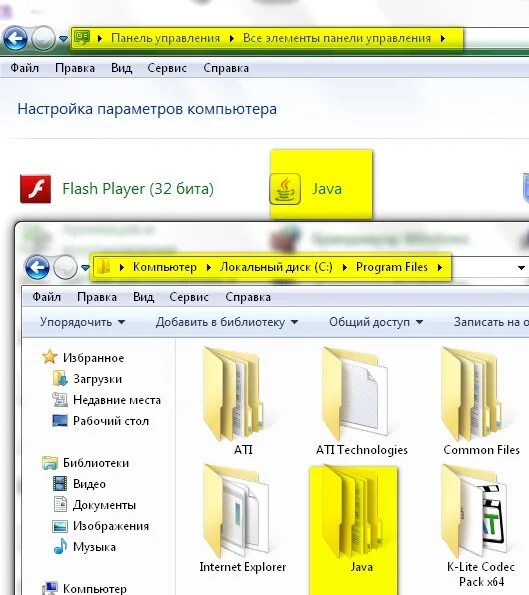Open Справка menu in Program Files window
529x595 pixels.
coord(248,297)
